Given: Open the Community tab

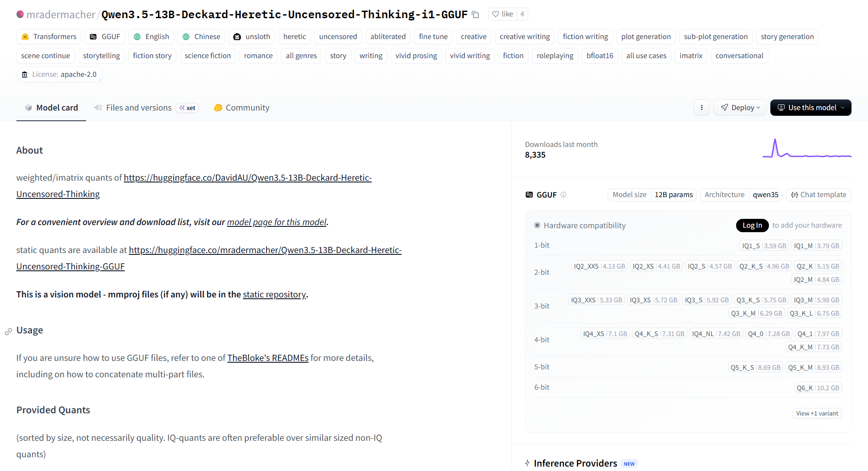Looking at the screenshot, I should (x=242, y=108).
